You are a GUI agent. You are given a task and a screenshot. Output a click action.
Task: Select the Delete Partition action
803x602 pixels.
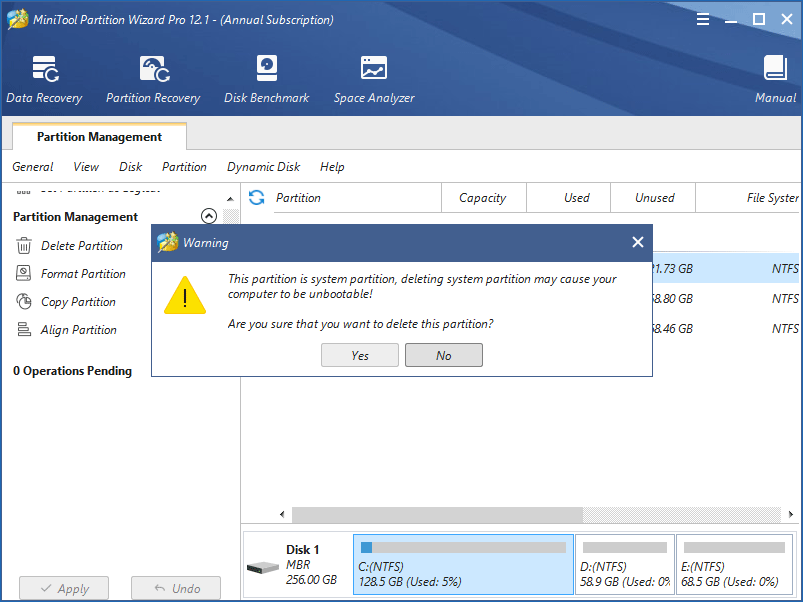click(82, 246)
